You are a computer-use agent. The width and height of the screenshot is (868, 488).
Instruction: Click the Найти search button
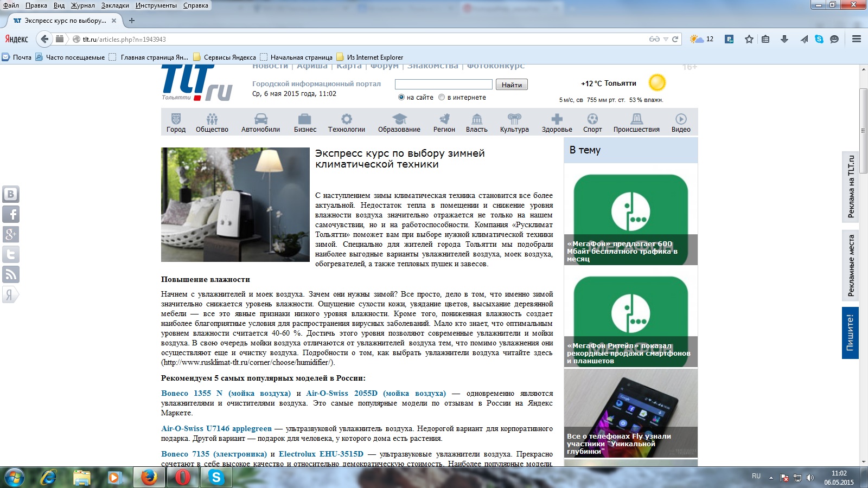click(x=512, y=85)
